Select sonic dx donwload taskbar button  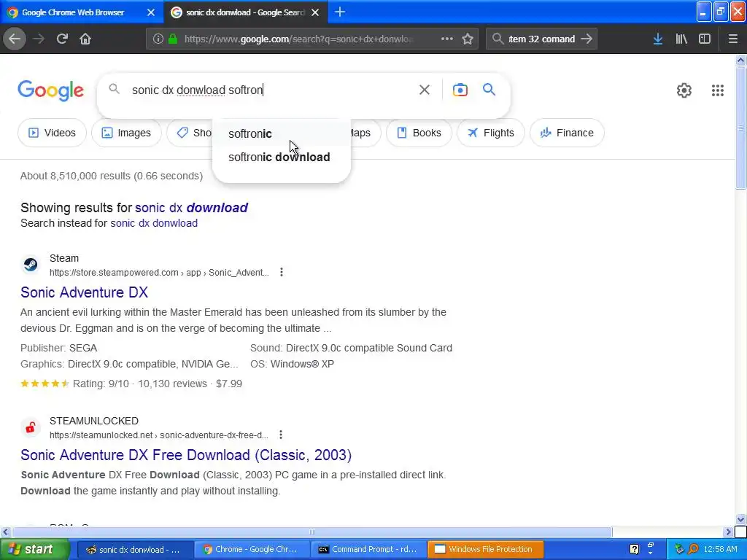[x=135, y=550]
